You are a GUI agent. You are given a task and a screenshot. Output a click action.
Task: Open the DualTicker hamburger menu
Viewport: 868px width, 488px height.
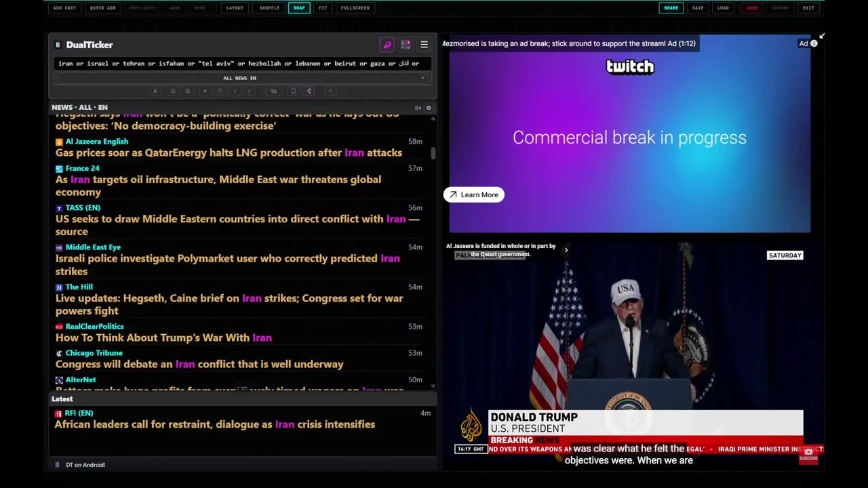pos(424,45)
